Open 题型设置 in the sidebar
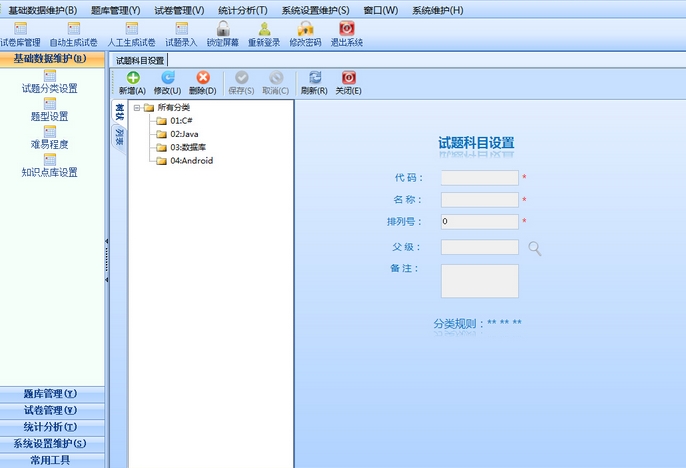686x468 pixels. (50, 116)
